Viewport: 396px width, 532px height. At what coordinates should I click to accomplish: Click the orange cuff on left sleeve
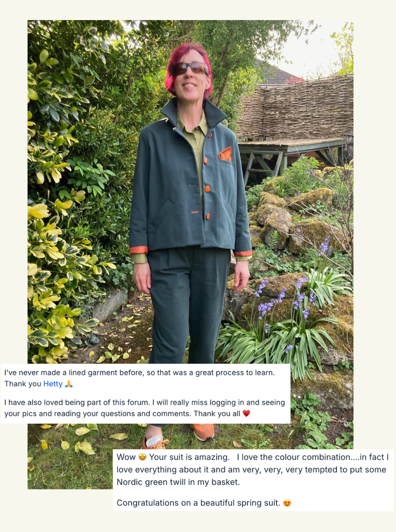coord(139,249)
